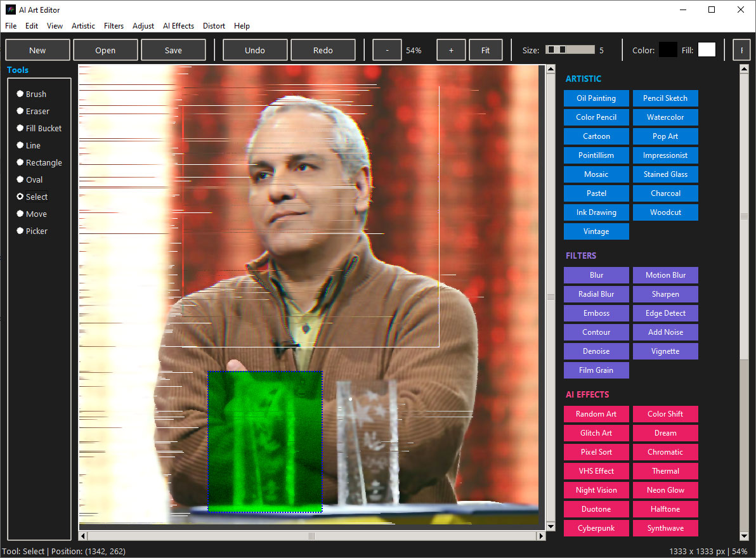Click horizontal scrollbar left arrow

pyautogui.click(x=83, y=536)
